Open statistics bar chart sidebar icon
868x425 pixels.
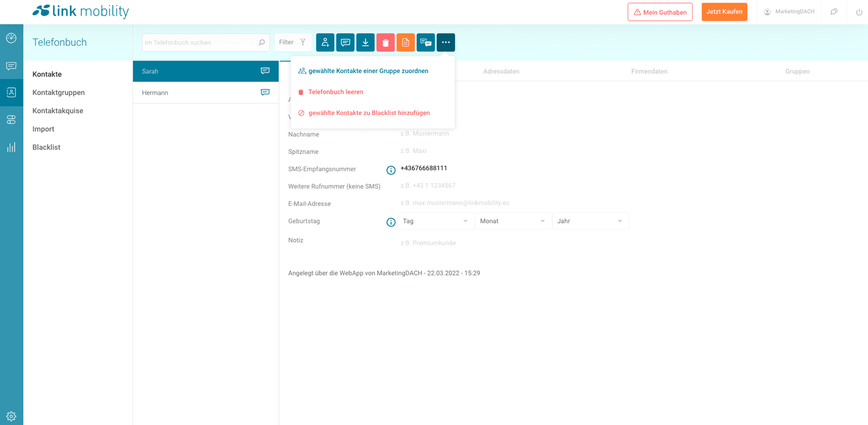pyautogui.click(x=11, y=147)
